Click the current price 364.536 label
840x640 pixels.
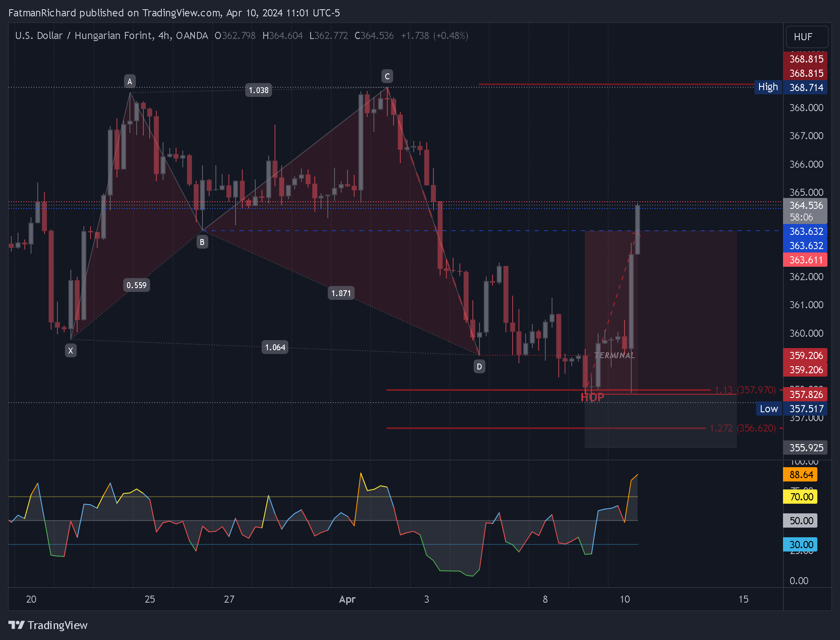point(805,206)
